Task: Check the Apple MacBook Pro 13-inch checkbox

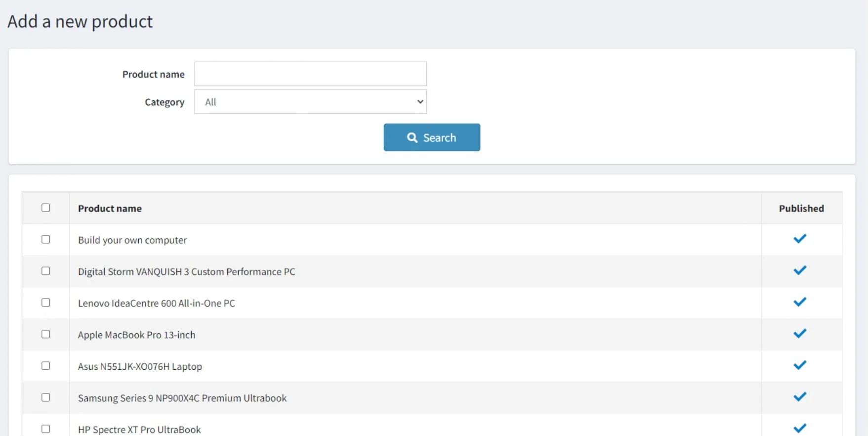Action: [46, 334]
